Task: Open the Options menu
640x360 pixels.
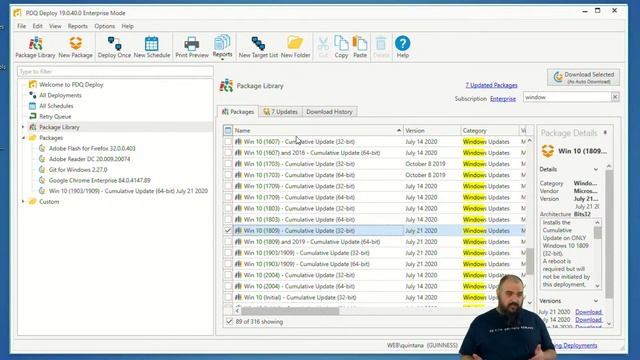Action: (x=104, y=26)
